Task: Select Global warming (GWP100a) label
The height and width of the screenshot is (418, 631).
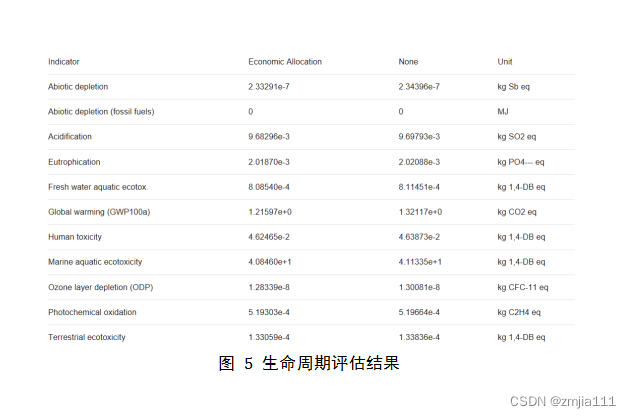Action: (x=99, y=212)
